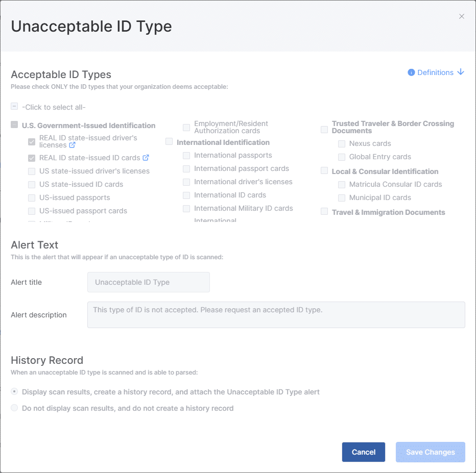Toggle the Click to select all checkbox
The width and height of the screenshot is (476, 473).
coord(14,107)
